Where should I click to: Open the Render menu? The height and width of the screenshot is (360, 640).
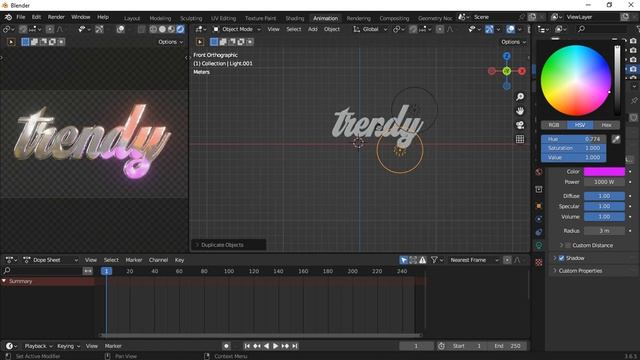pos(56,17)
